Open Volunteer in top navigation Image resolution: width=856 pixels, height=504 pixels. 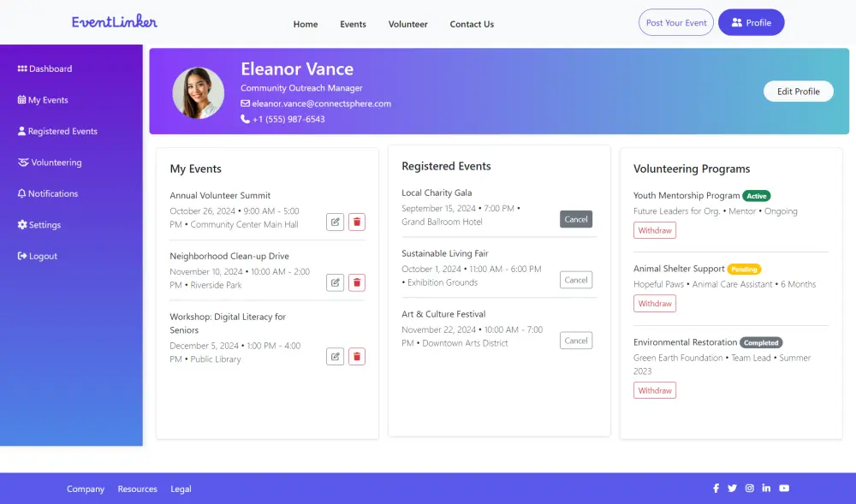(x=407, y=24)
